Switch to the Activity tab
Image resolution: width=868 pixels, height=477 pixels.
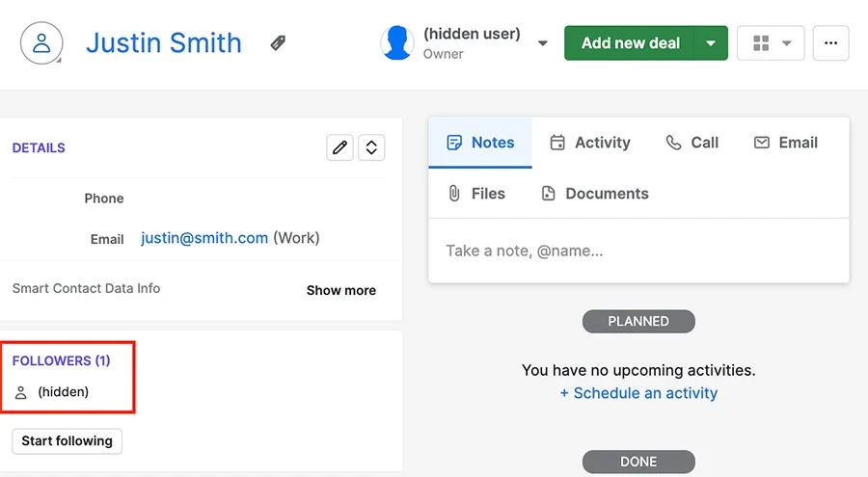[590, 143]
